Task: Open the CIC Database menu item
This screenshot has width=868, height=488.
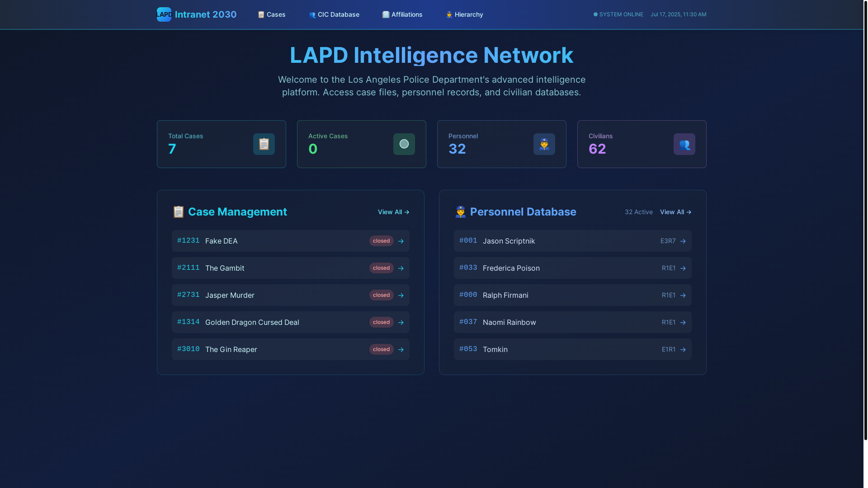Action: [x=334, y=14]
